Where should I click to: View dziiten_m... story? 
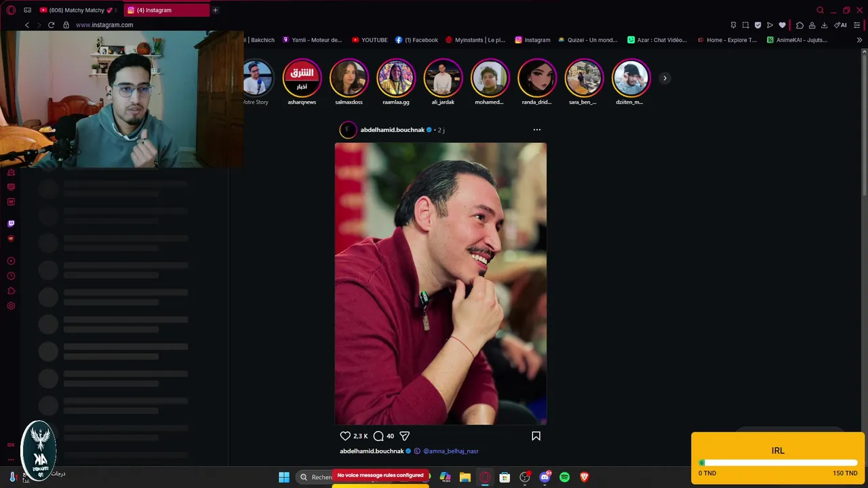(631, 78)
